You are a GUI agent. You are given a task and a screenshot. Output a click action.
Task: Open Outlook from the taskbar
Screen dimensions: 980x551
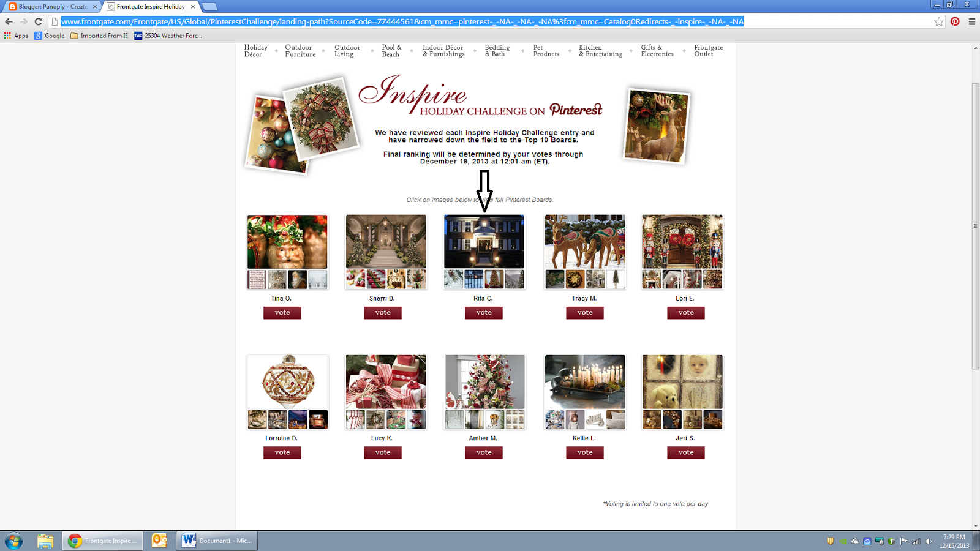[159, 540]
